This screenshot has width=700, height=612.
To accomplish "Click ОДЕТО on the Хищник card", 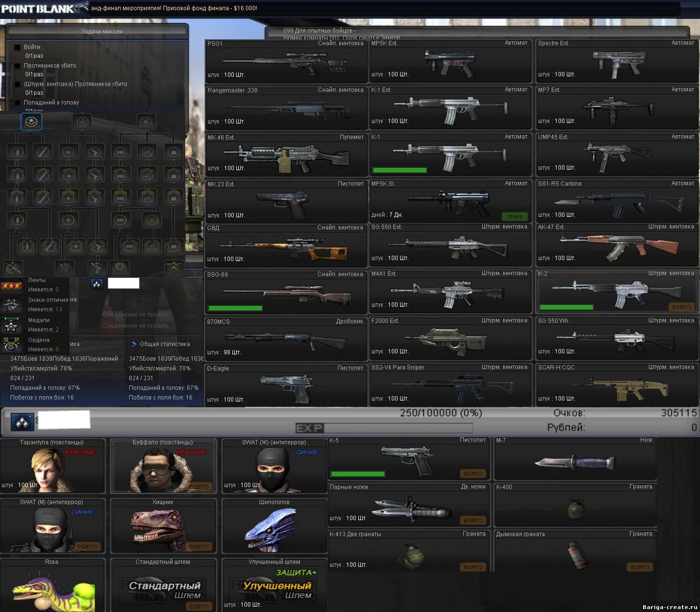I will (x=199, y=546).
